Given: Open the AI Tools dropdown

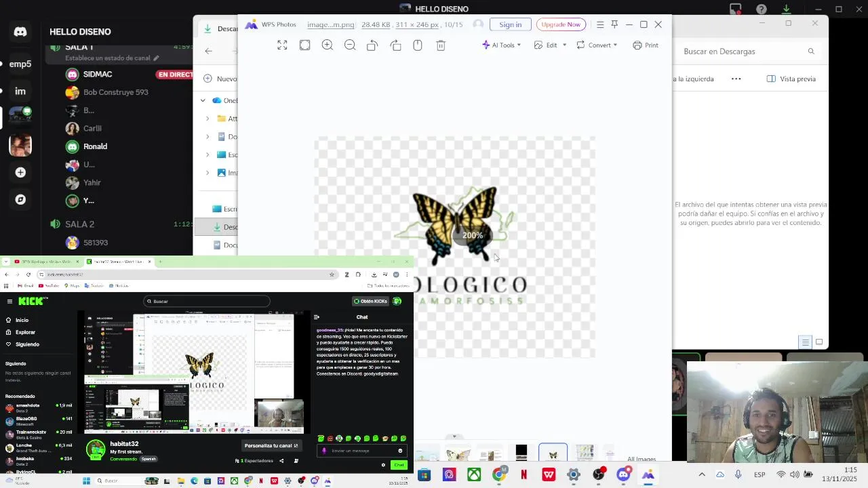Looking at the screenshot, I should 502,45.
